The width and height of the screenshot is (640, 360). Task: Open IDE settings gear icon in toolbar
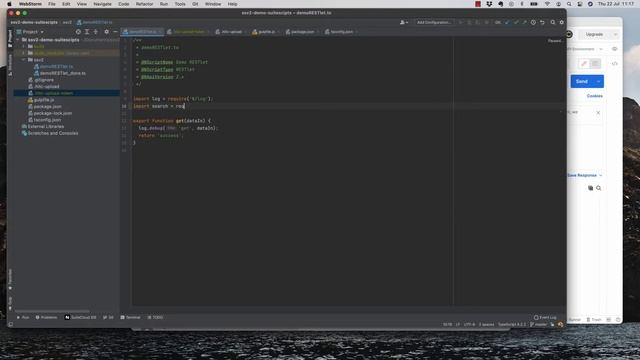pyautogui.click(x=562, y=22)
